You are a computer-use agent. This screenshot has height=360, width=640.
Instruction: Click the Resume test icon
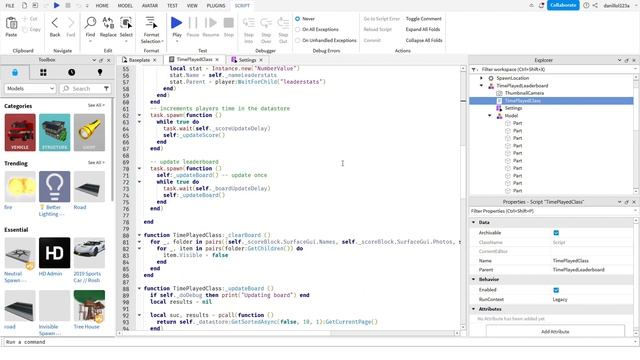211,23
